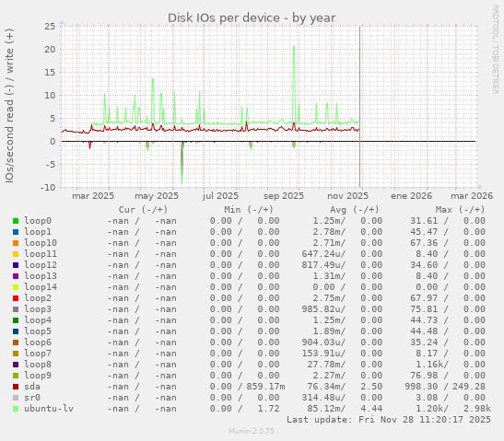The image size is (504, 441).
Task: Select the loop1 legend label
Action: (38, 232)
